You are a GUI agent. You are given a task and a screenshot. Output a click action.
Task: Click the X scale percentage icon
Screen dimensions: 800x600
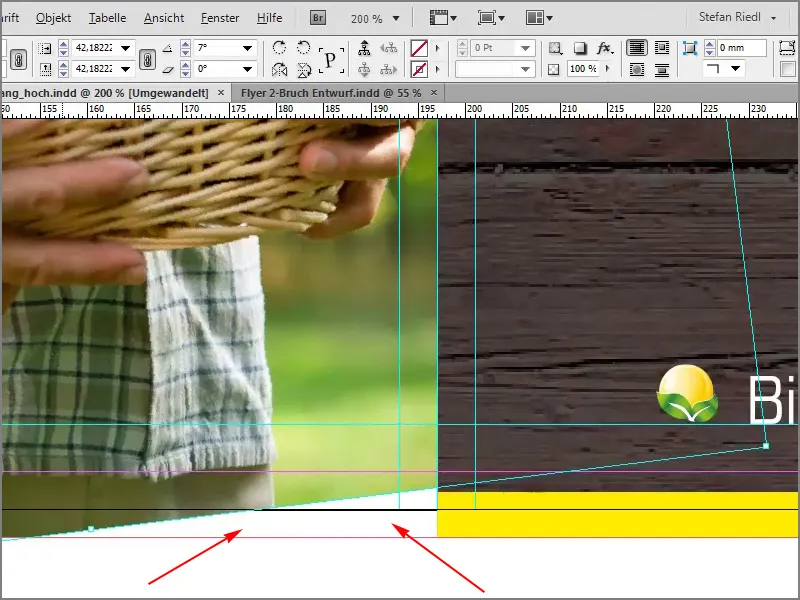[x=45, y=48]
